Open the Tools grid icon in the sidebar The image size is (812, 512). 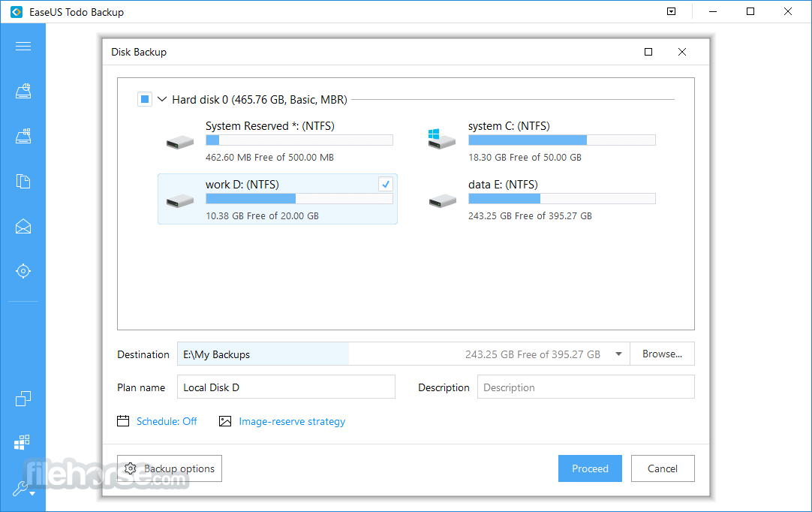coord(23,441)
